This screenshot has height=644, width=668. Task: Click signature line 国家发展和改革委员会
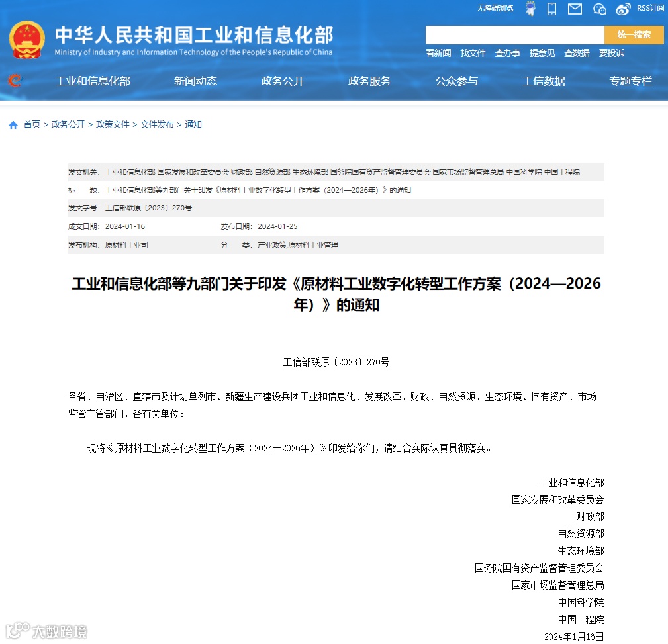557,500
